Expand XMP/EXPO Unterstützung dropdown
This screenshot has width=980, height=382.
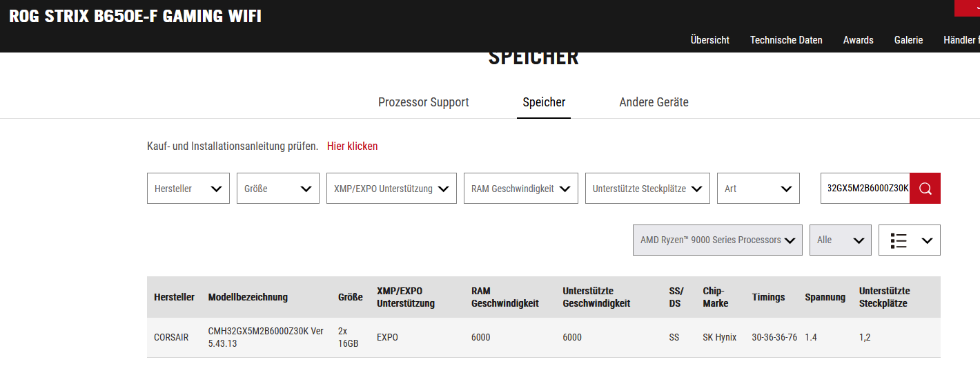click(391, 189)
